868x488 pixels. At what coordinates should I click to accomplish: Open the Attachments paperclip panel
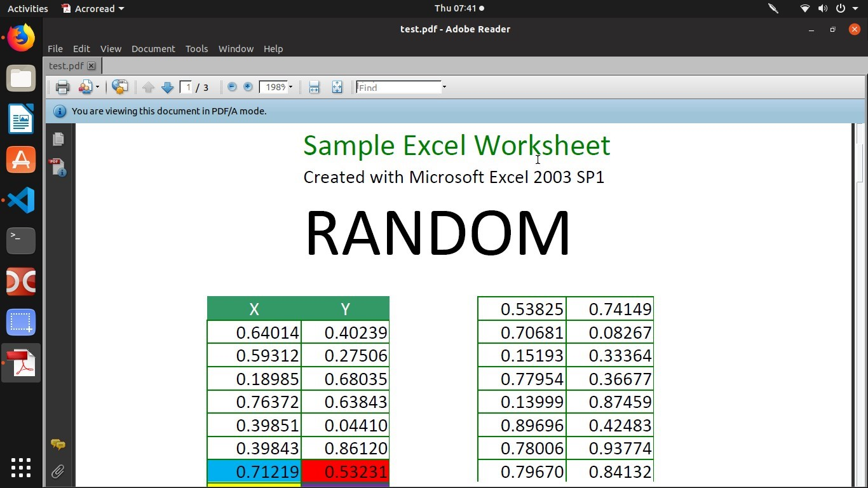pyautogui.click(x=58, y=471)
